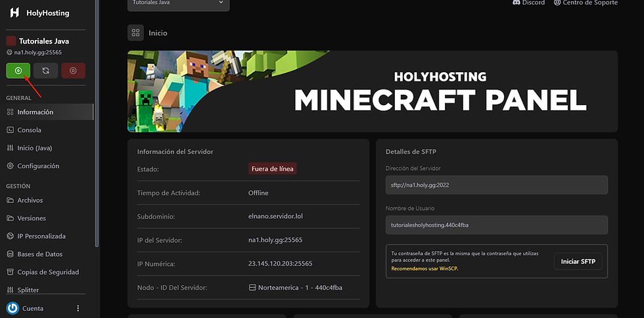Click the Tutoriales Java server name in sidebar
This screenshot has height=318, width=644.
[44, 41]
